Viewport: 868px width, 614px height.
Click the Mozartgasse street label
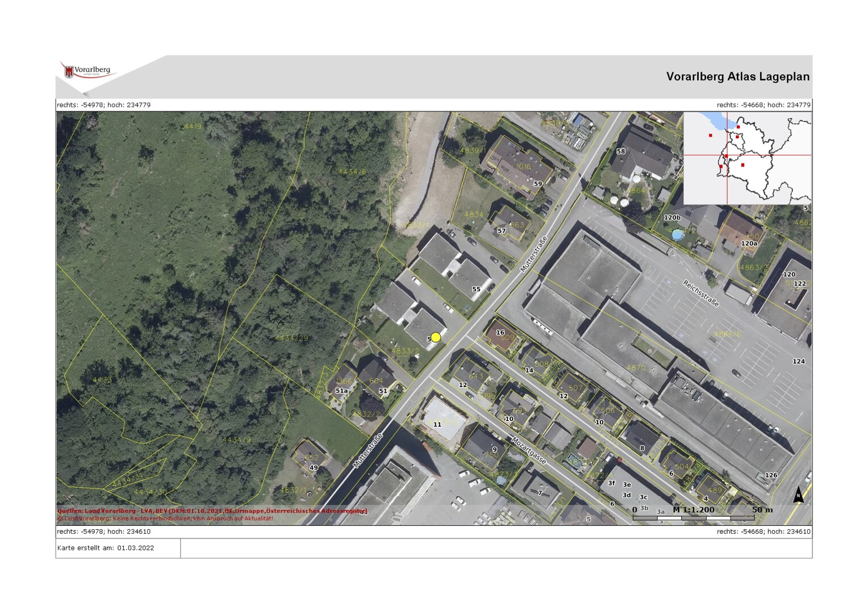tap(529, 450)
